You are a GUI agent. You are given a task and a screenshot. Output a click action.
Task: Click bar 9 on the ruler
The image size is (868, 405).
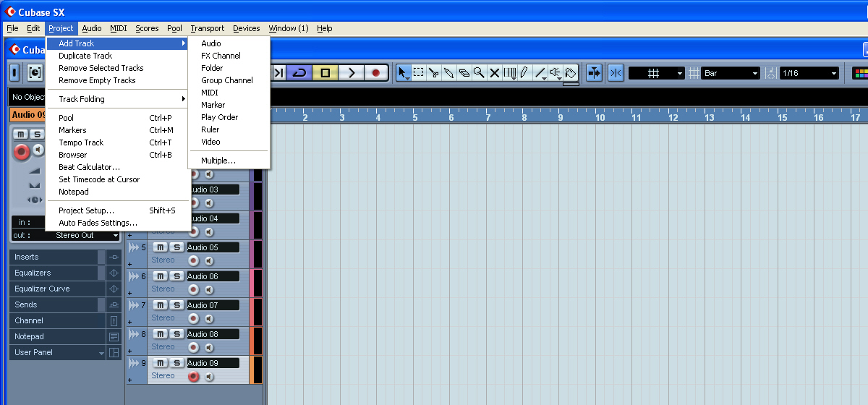[560, 116]
